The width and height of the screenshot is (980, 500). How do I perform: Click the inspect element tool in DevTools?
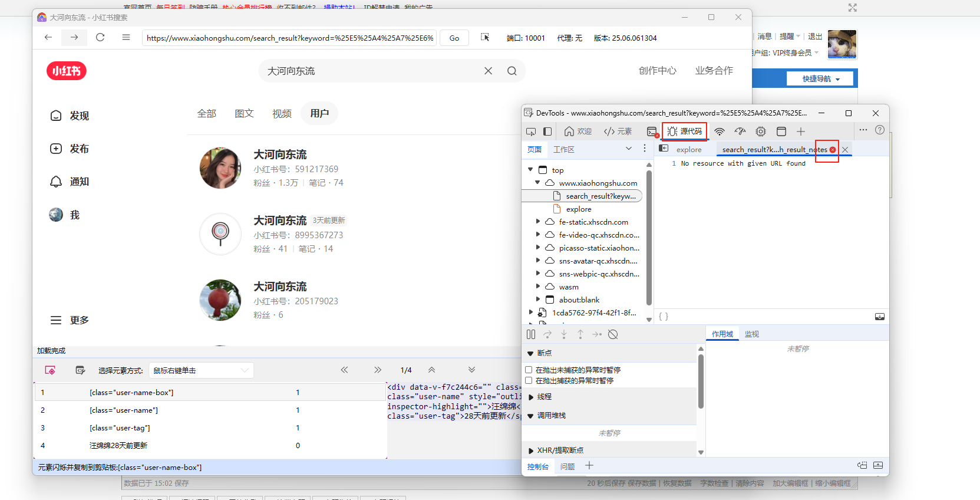click(x=531, y=131)
